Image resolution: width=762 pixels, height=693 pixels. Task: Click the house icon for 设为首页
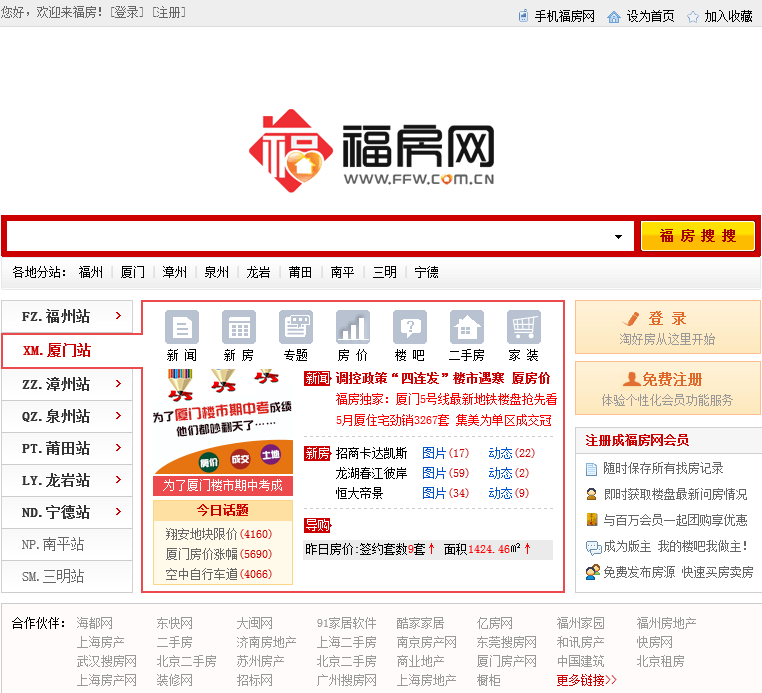[614, 17]
